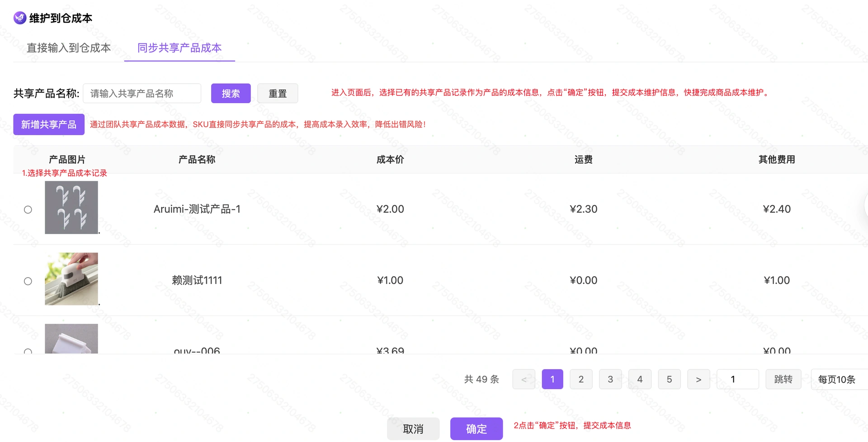Click shipping fee ¥2.30
Image resolution: width=868 pixels, height=442 pixels.
584,209
